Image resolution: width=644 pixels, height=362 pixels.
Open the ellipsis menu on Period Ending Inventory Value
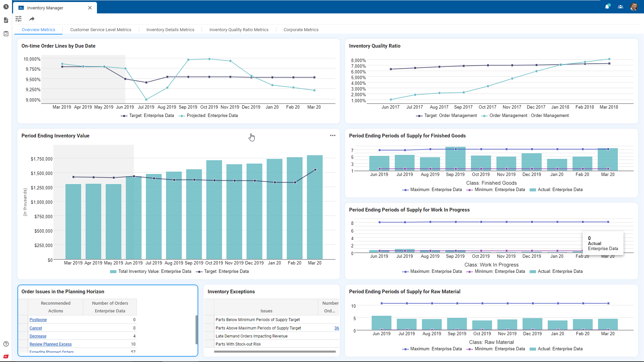(x=332, y=136)
